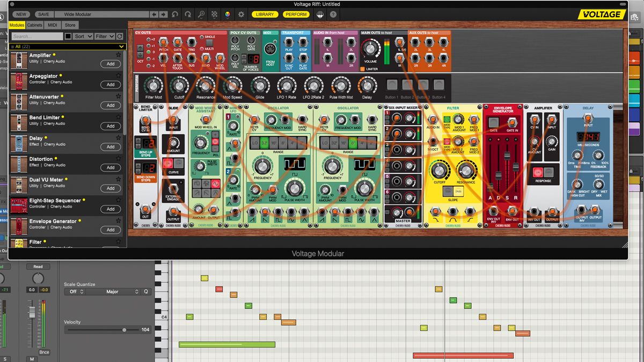This screenshot has height=362, width=644.
Task: Switch to the Cabinets tab
Action: pyautogui.click(x=34, y=25)
